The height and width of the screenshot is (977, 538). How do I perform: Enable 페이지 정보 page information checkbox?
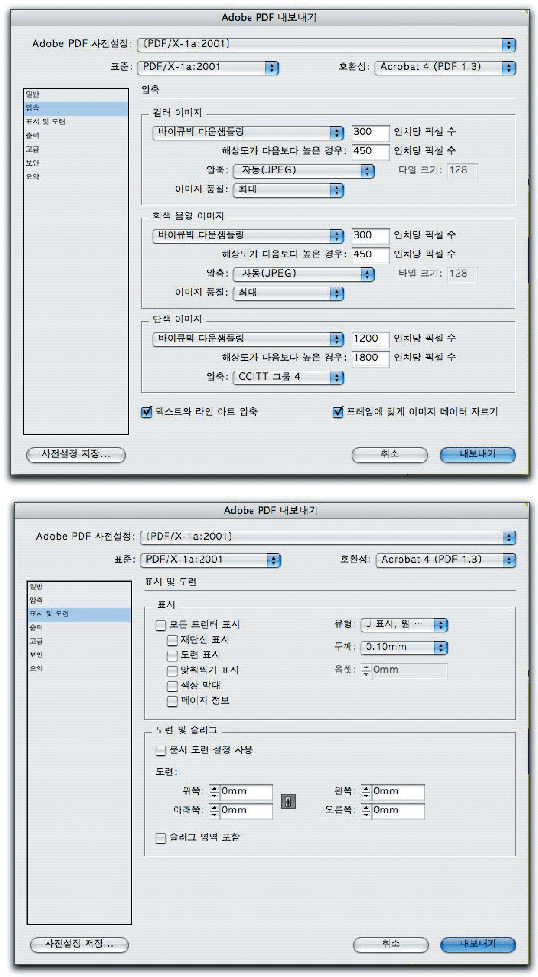[x=172, y=700]
